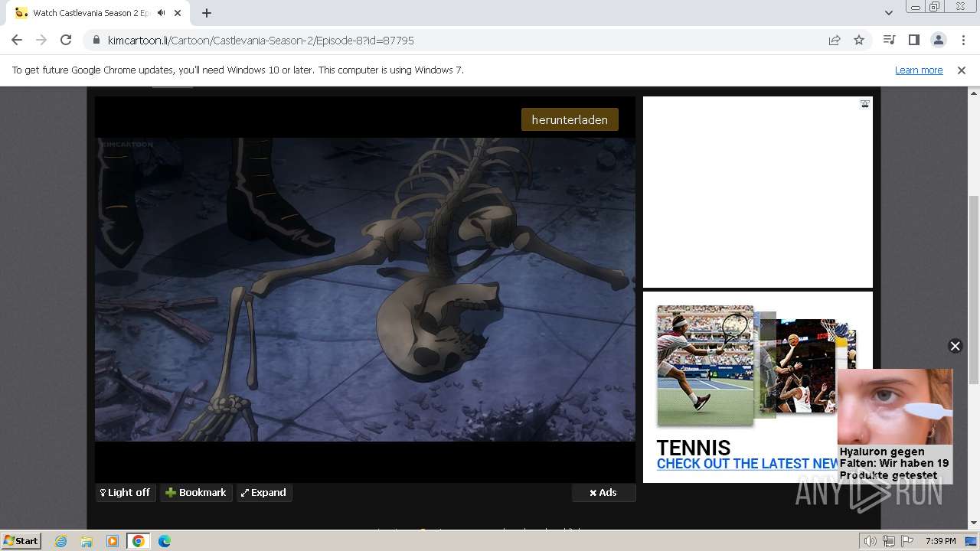Screen dimensions: 980x551
Task: View site information lock icon
Action: (96, 40)
